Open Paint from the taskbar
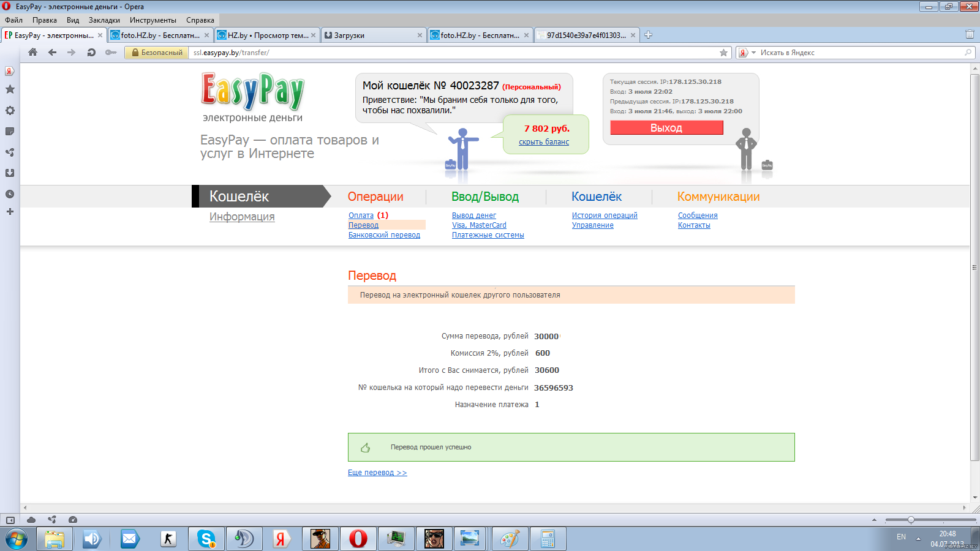The image size is (980, 551). (510, 539)
